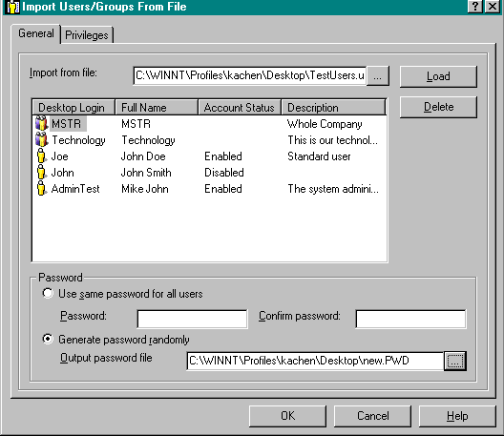
Task: Select the AdminTest user icon
Action: (41, 189)
